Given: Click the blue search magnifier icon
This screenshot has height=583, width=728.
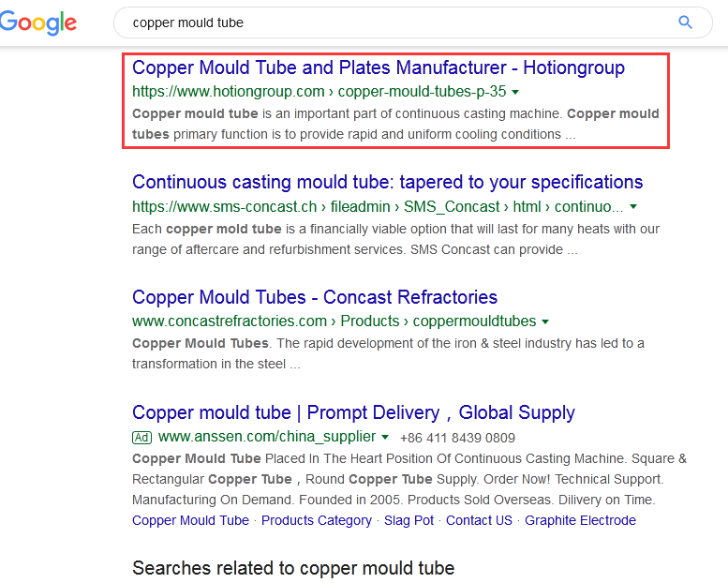Looking at the screenshot, I should [x=685, y=22].
